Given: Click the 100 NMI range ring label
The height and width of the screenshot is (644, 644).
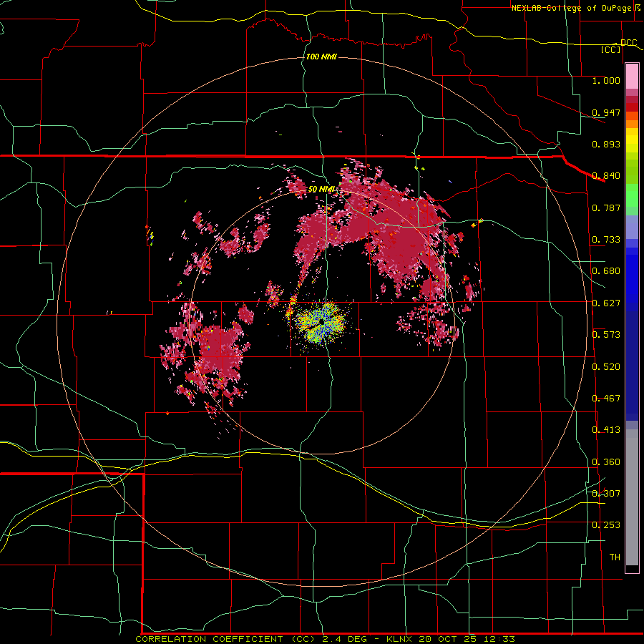Looking at the screenshot, I should click(321, 57).
